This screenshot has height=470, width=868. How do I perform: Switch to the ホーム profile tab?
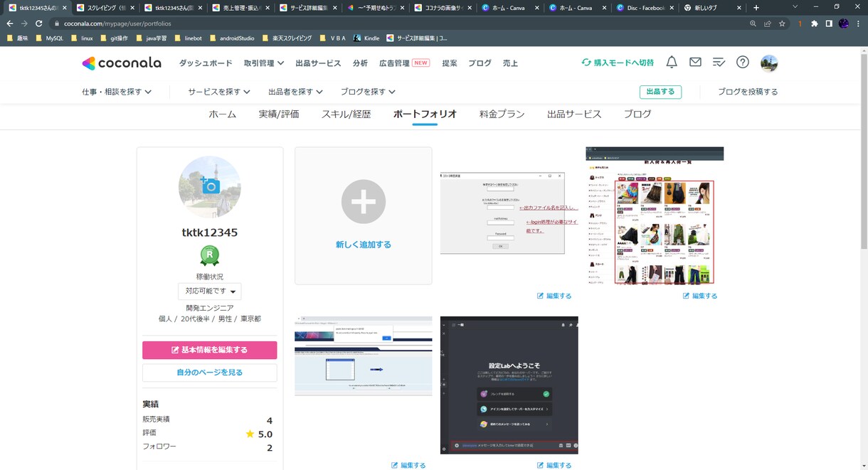coord(223,114)
